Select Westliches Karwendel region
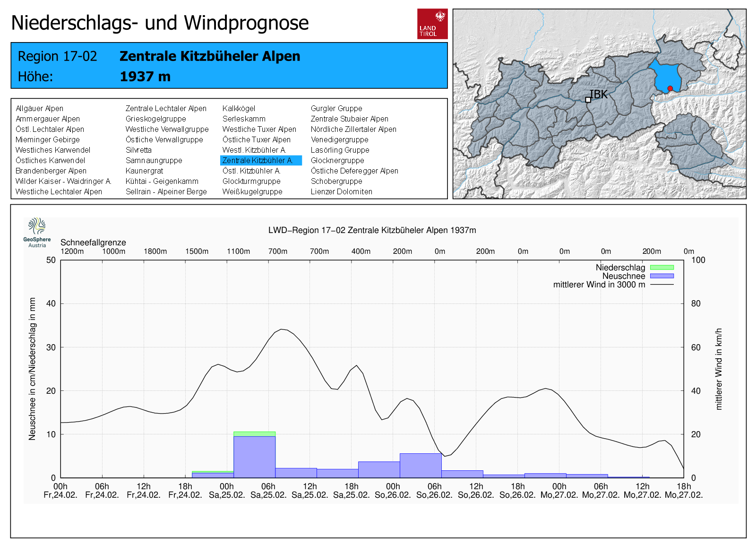Viewport: 756px width, 545px height. coord(53,150)
